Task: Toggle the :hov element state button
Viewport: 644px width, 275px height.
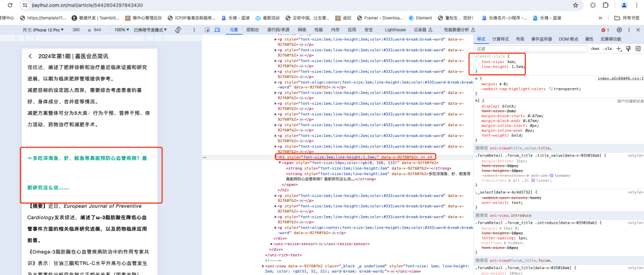Action: tap(595, 48)
